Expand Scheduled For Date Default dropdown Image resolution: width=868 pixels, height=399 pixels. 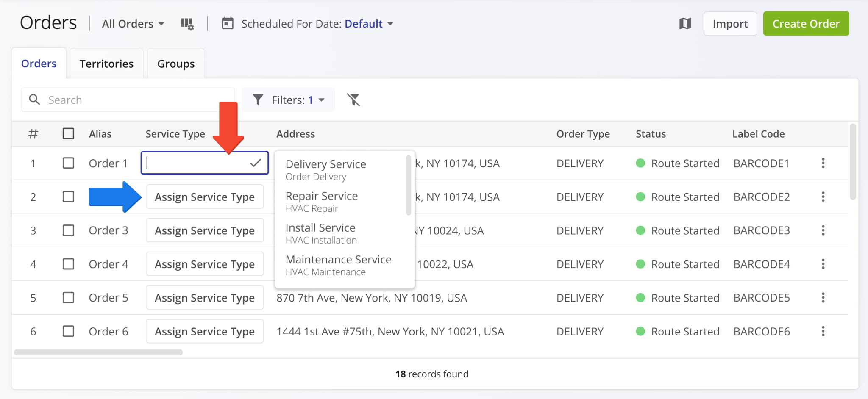pos(369,24)
